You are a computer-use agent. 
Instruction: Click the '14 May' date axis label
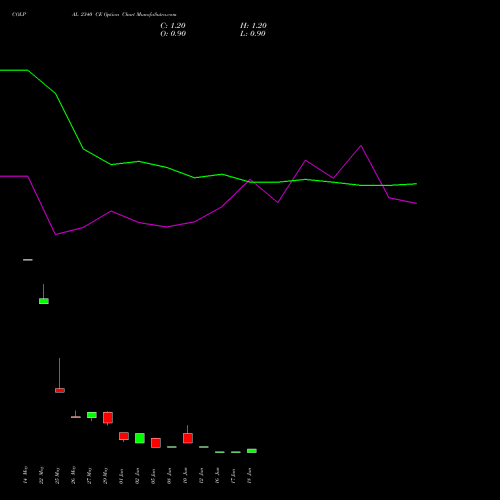[25, 475]
